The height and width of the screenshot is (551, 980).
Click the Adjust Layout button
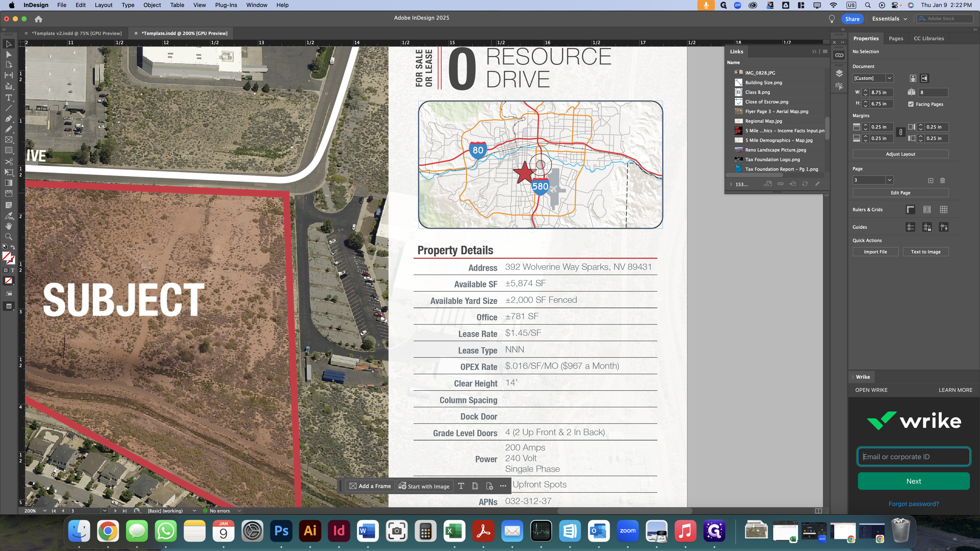[900, 154]
